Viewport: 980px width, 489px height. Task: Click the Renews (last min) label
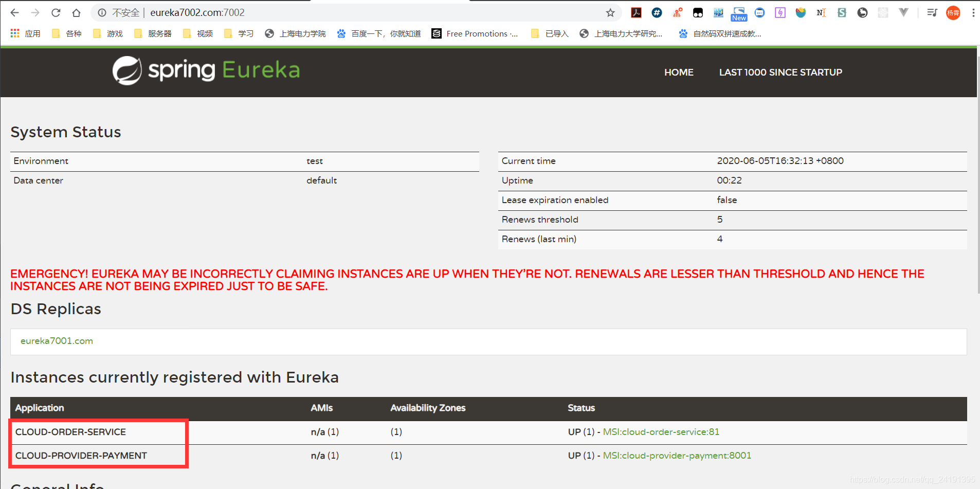click(x=539, y=239)
